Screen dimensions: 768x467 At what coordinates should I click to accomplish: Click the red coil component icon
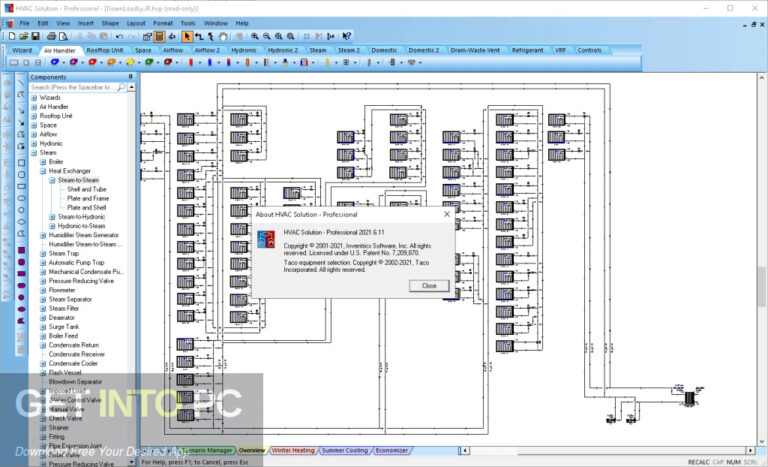pyautogui.click(x=191, y=62)
